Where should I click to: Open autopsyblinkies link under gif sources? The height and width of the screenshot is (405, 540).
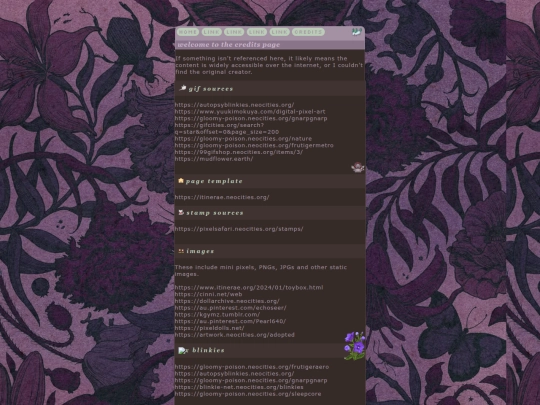pos(234,105)
